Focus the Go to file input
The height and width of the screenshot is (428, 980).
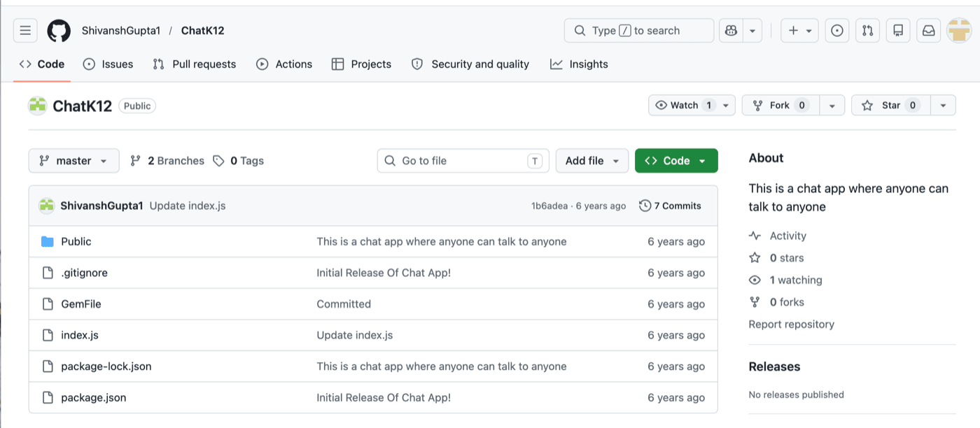point(463,161)
